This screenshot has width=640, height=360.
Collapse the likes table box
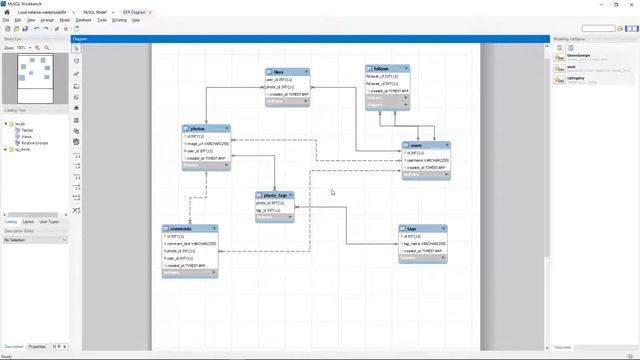point(306,72)
